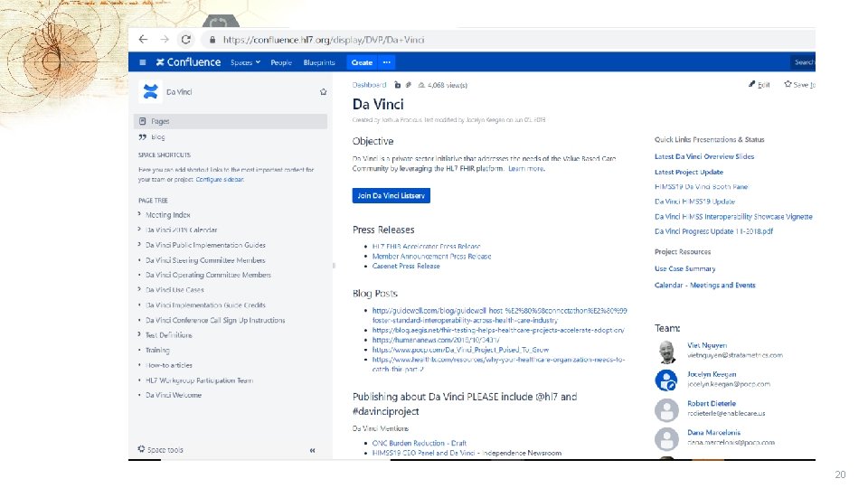Open the People menu item
This screenshot has height=488, width=868.
[x=281, y=62]
